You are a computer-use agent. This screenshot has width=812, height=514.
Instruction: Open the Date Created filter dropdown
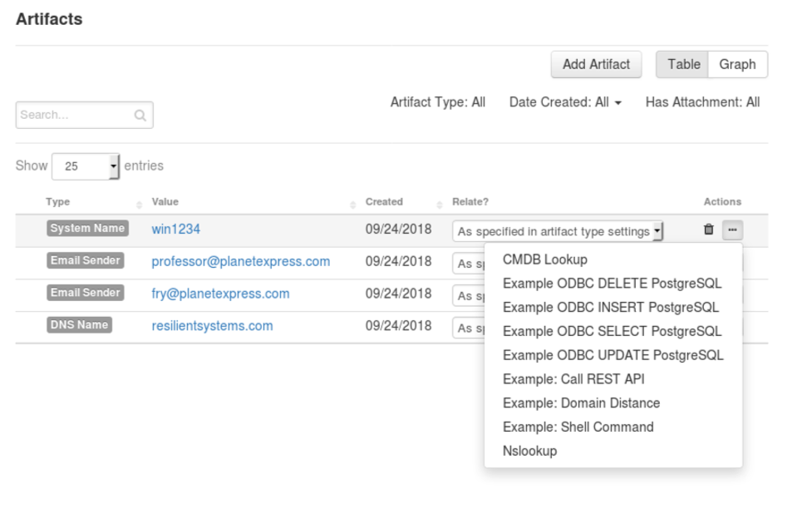(564, 102)
